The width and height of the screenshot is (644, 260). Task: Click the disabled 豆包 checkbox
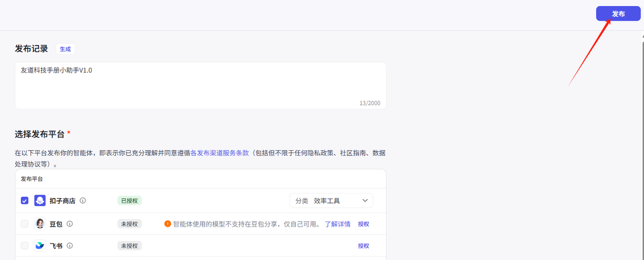click(25, 224)
